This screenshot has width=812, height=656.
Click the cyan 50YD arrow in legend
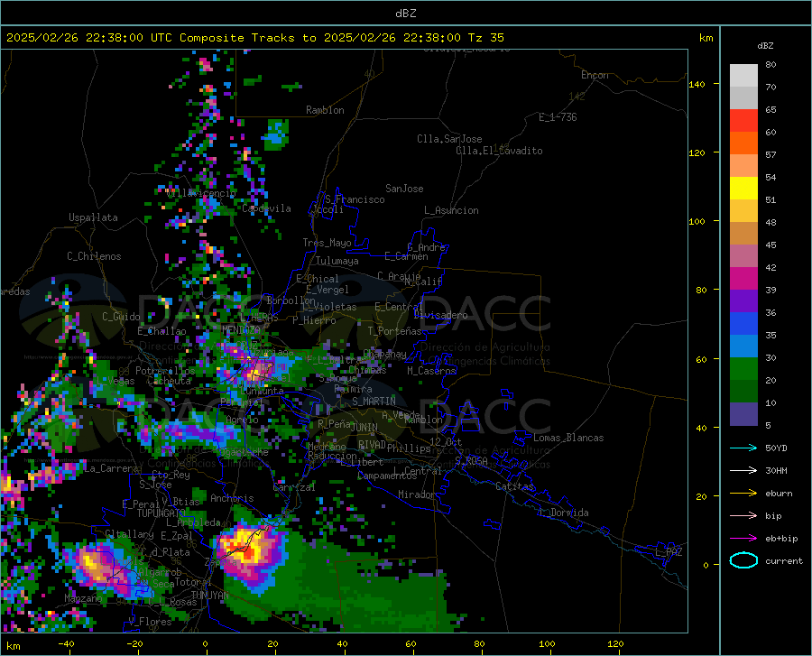pyautogui.click(x=743, y=448)
